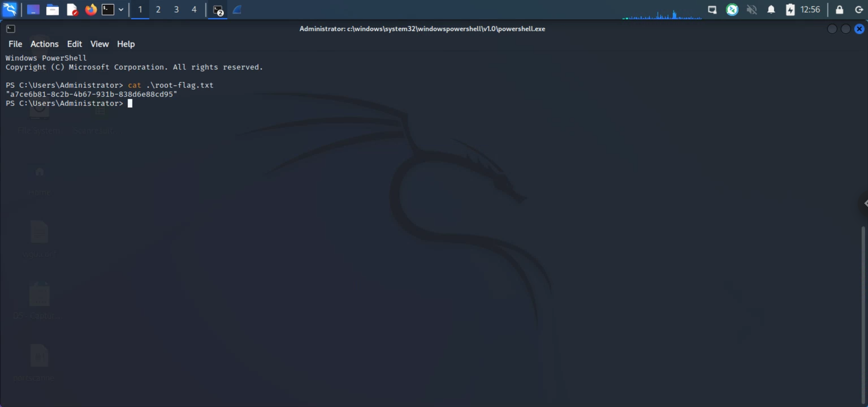Screen dimensions: 868x407
Task: Switch to workspace 1
Action: coord(140,10)
